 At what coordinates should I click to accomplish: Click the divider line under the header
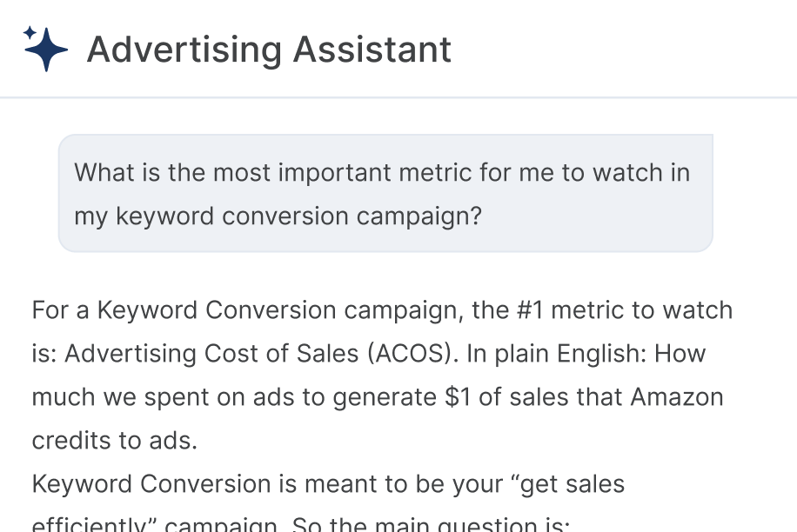point(398,96)
